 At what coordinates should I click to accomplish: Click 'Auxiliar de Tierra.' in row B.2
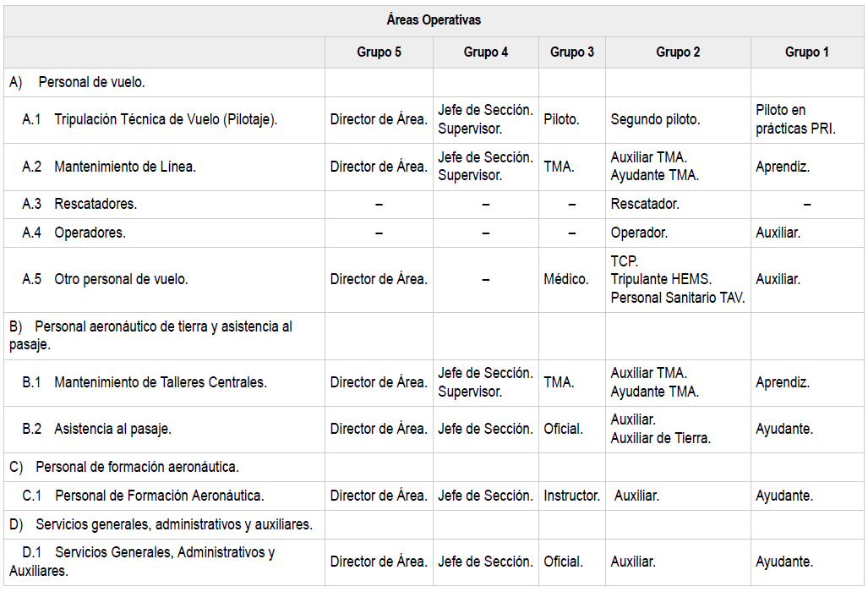click(x=660, y=438)
